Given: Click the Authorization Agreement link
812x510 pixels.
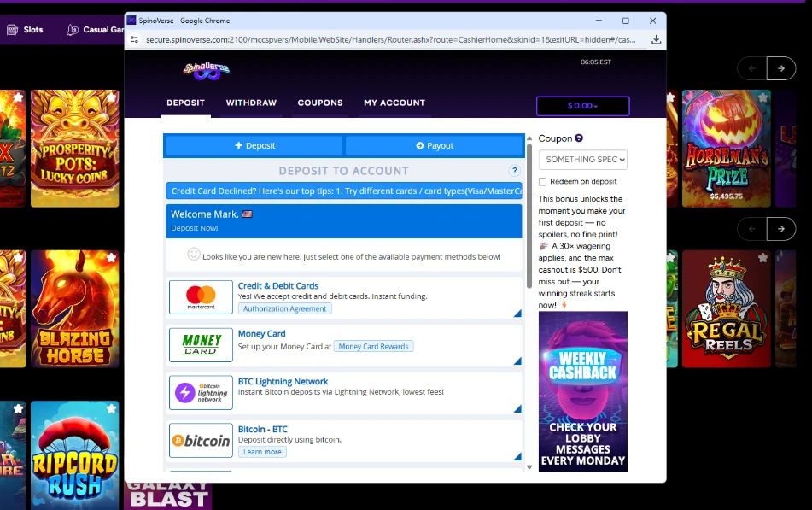Looking at the screenshot, I should [285, 309].
